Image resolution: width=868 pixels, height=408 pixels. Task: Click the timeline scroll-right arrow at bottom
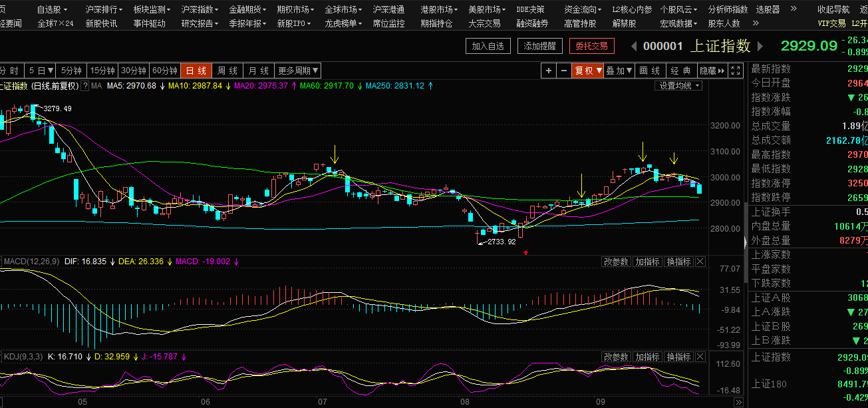point(738,403)
